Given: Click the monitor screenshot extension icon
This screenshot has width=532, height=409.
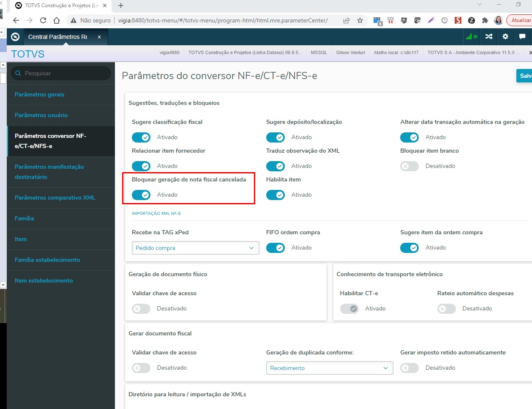Looking at the screenshot, I should tap(404, 20).
